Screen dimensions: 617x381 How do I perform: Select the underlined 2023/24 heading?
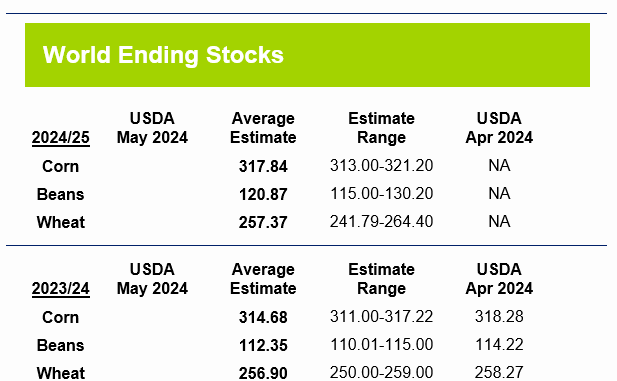pyautogui.click(x=61, y=289)
